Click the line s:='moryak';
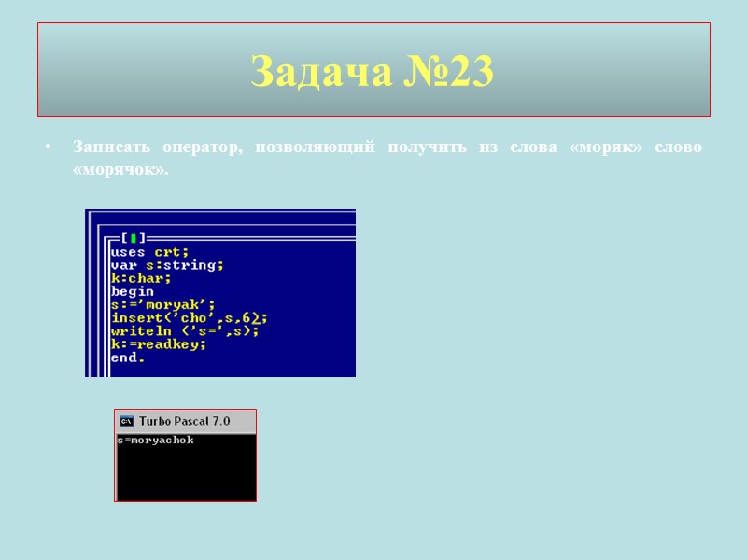This screenshot has width=747, height=560. pos(162,305)
